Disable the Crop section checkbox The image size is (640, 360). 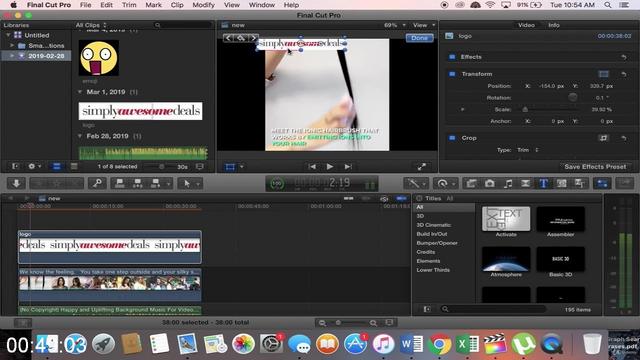(x=452, y=138)
